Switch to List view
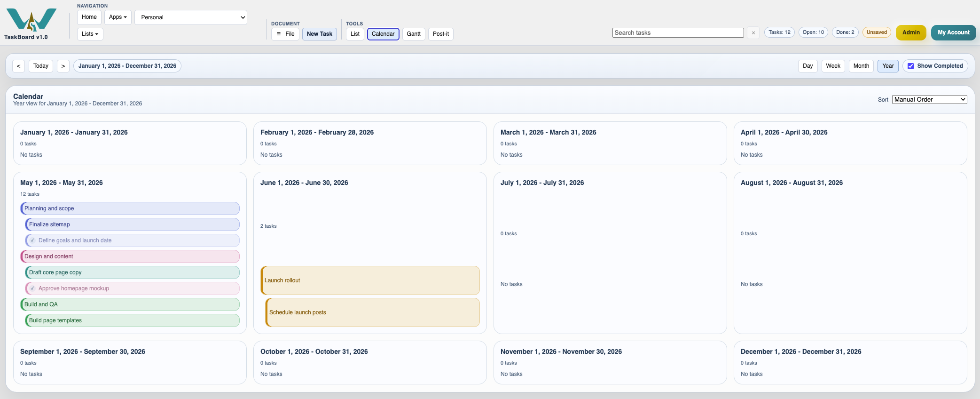Viewport: 980px width, 399px height. point(355,34)
